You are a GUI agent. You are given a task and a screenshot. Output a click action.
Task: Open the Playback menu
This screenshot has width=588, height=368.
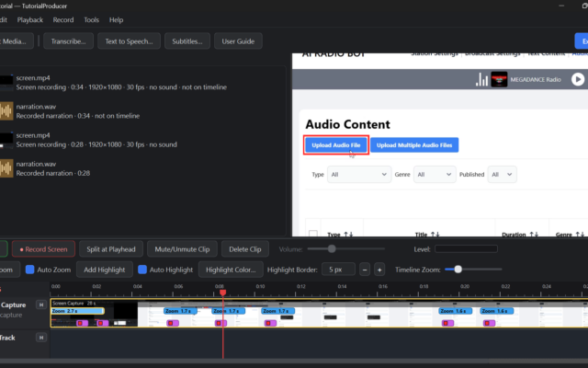pyautogui.click(x=30, y=20)
